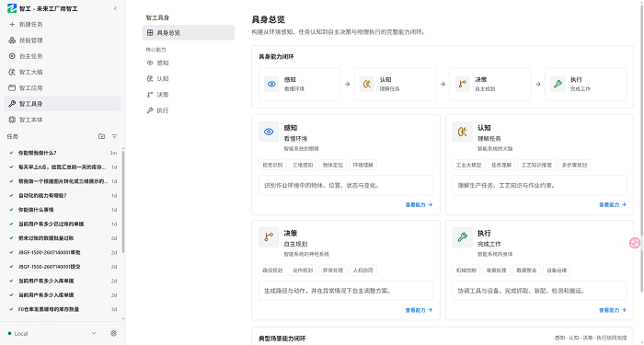Screen dimensions: 644x345
Task: Click the 多步骤规划 tag
Action: (574, 165)
